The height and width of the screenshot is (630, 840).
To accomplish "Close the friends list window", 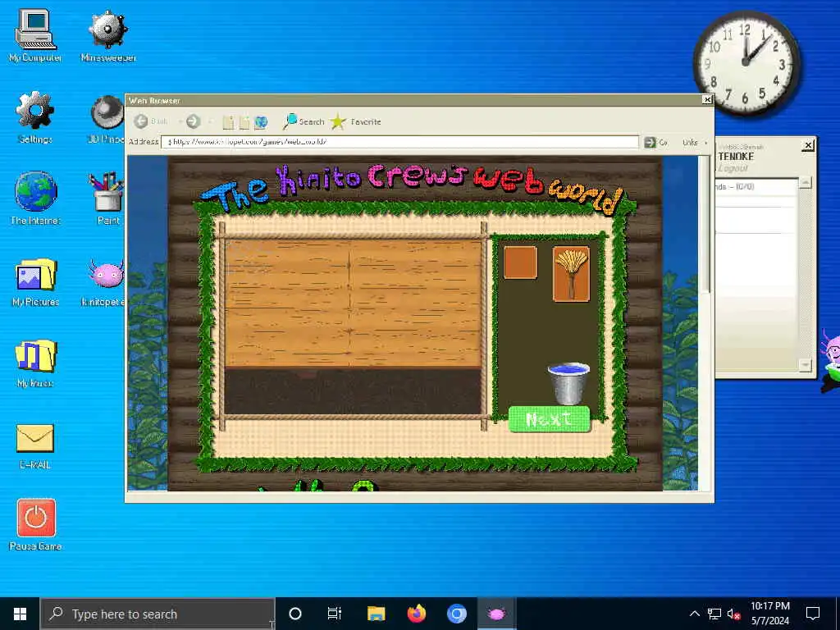I will [x=808, y=144].
